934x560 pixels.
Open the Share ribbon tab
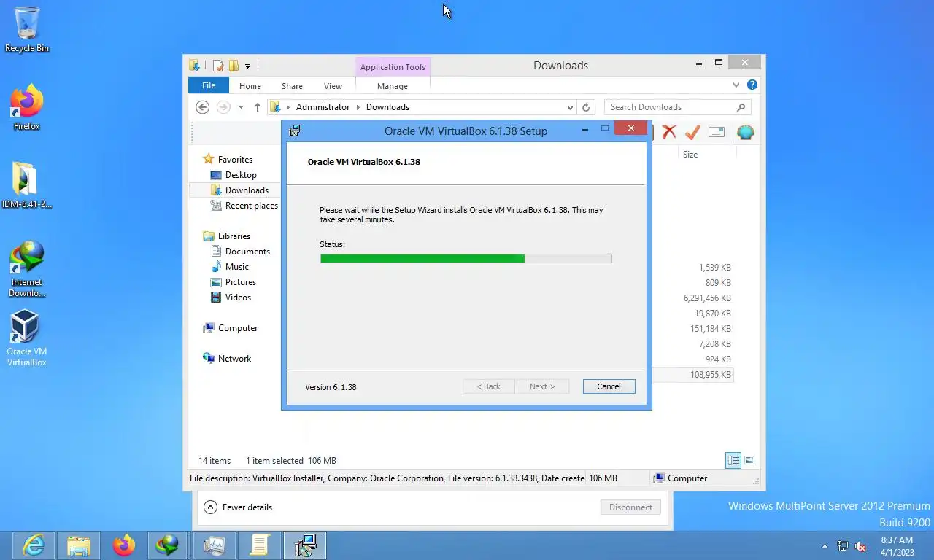pos(292,86)
